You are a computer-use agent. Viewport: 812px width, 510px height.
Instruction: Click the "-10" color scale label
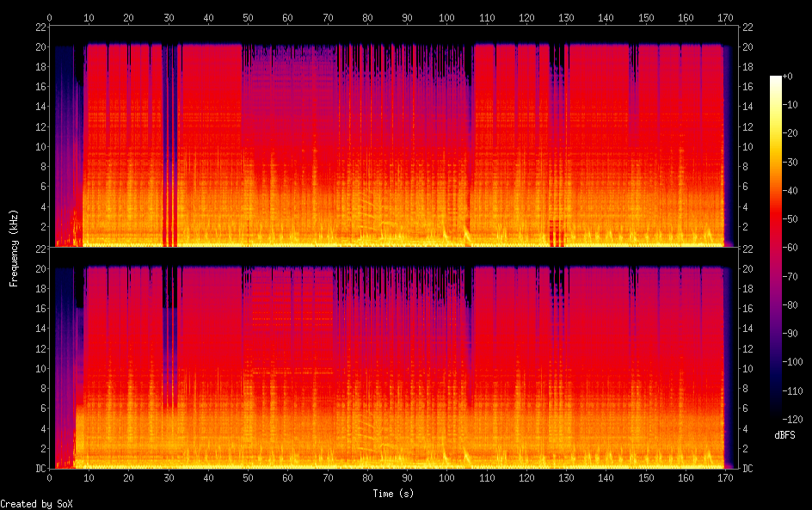pos(790,105)
